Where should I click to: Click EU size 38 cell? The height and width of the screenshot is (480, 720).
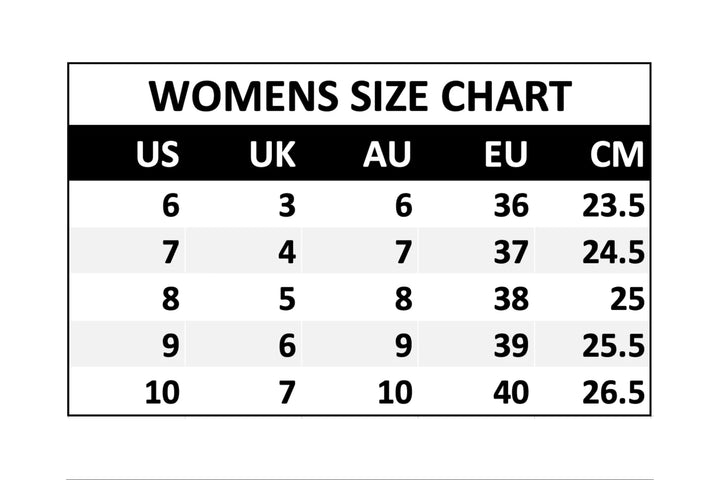510,299
